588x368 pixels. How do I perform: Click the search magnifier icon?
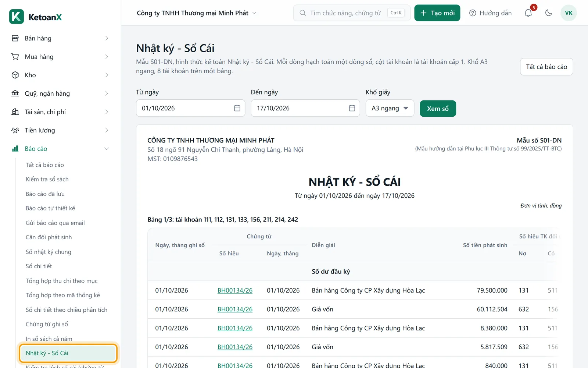302,13
